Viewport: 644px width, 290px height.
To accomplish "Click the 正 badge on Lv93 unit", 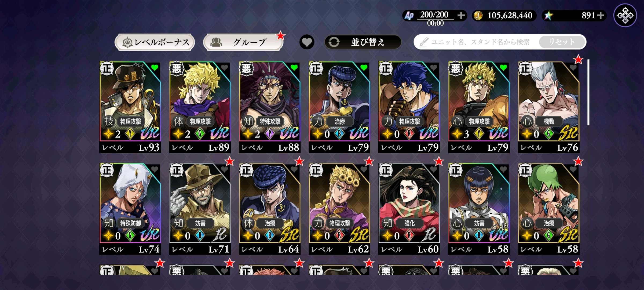I will (107, 68).
